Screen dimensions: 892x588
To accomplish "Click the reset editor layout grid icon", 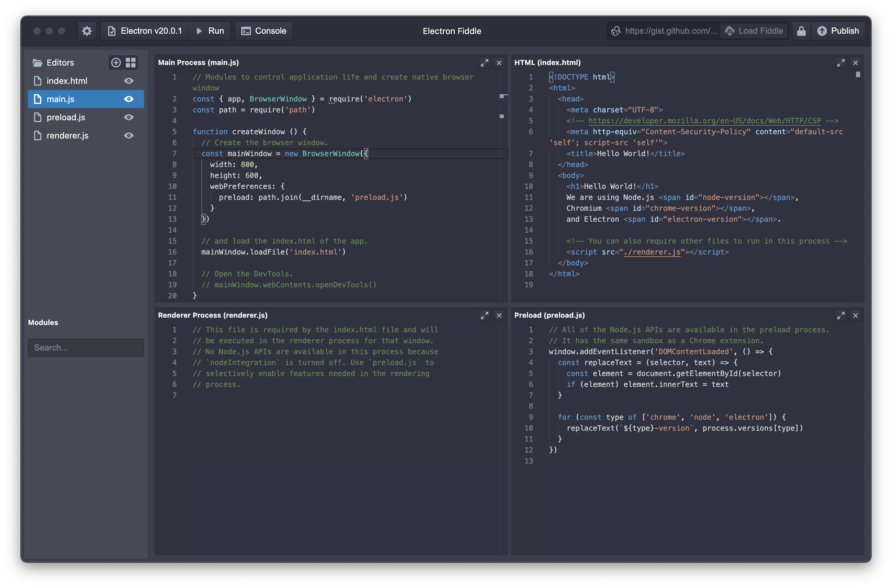I will (x=131, y=63).
